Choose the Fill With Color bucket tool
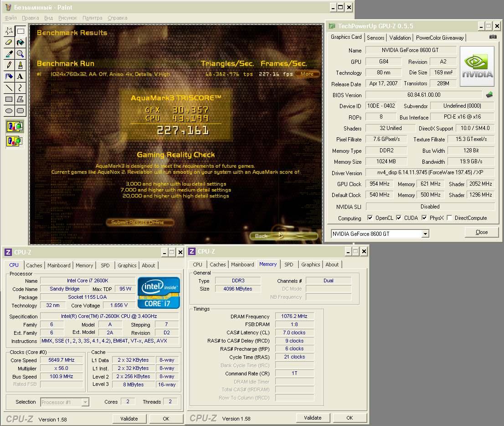 click(21, 42)
